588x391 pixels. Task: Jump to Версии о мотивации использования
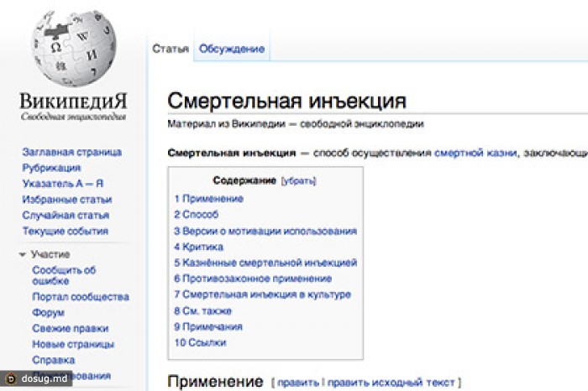coord(265,231)
